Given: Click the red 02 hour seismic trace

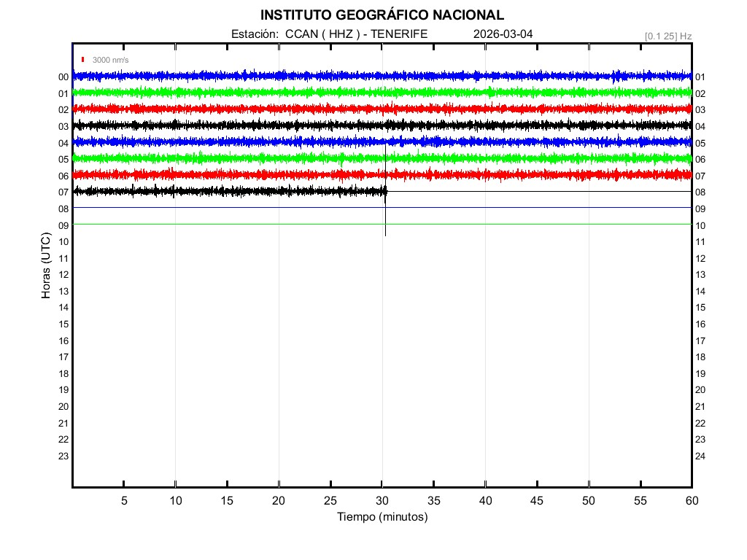Looking at the screenshot, I should click(x=292, y=109).
